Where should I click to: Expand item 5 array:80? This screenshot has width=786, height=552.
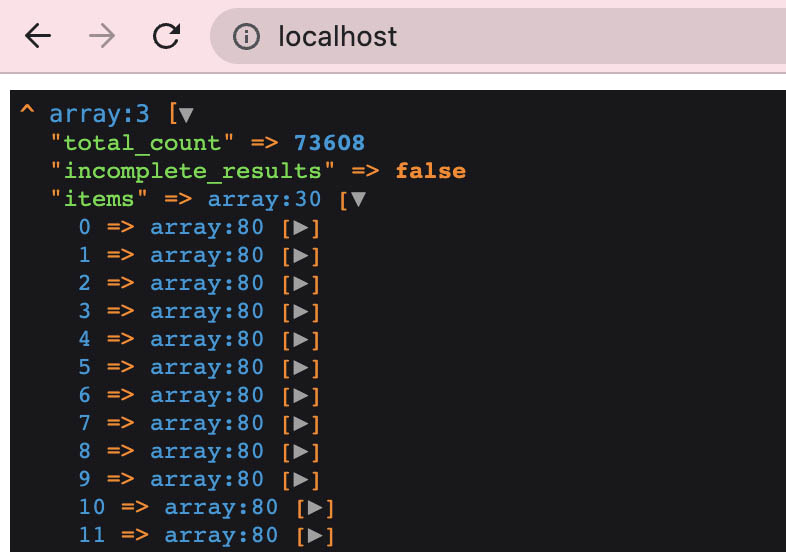pyautogui.click(x=301, y=369)
